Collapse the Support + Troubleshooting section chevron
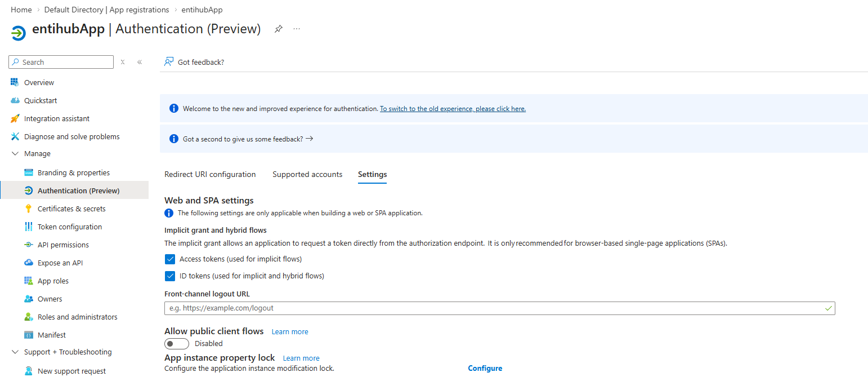This screenshot has width=868, height=390. tap(15, 352)
